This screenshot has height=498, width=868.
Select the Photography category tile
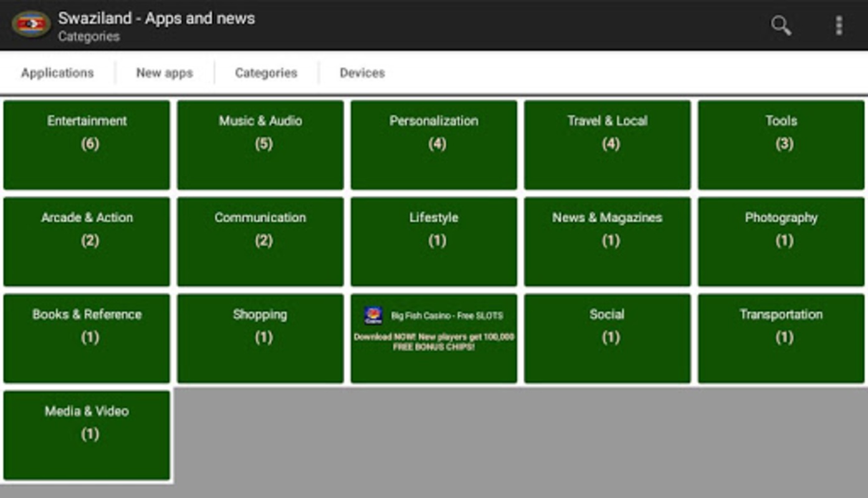(x=781, y=242)
